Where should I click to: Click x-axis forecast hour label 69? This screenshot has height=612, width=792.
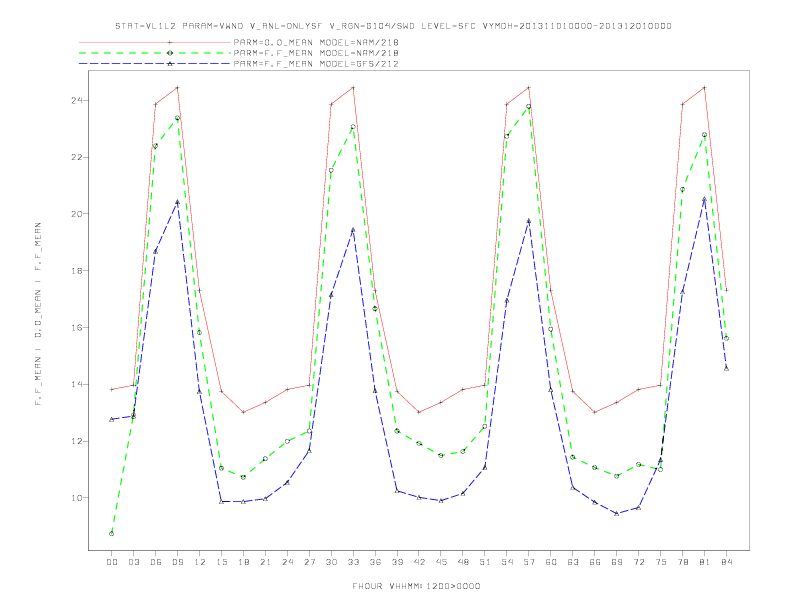617,562
